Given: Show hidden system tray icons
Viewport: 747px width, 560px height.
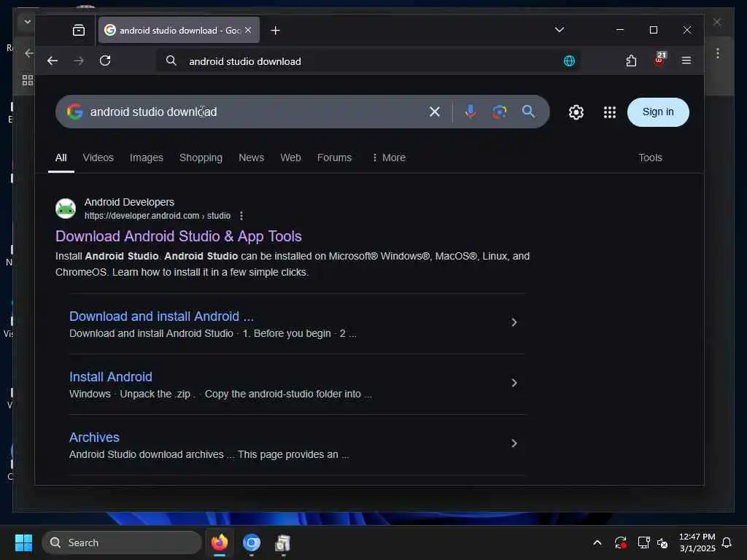Looking at the screenshot, I should click(597, 542).
